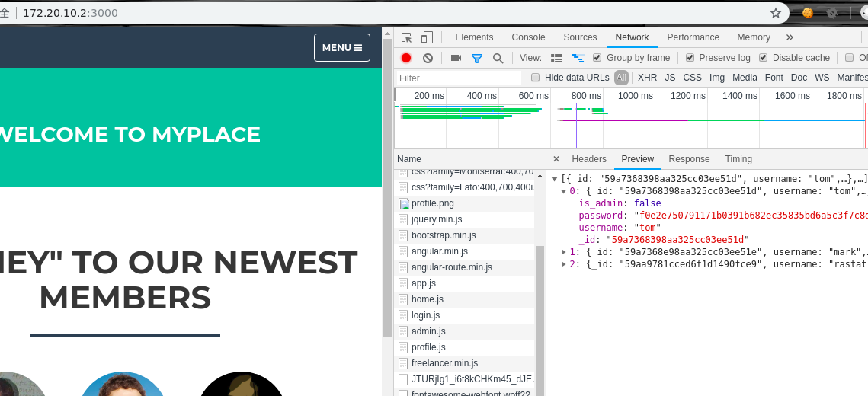868x396 pixels.
Task: Bookmark this page with the star icon
Action: [x=776, y=13]
